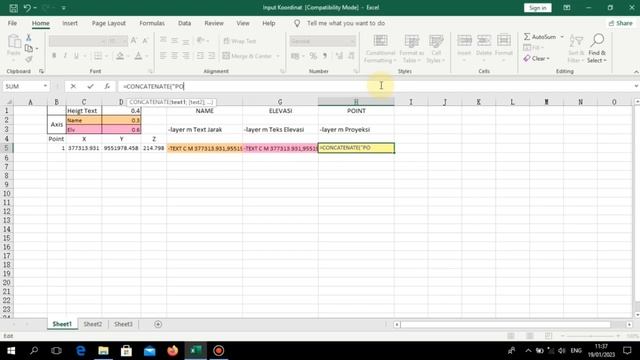Toggle Wrap Text option
Viewport: 640px width, 360px height.
tap(240, 41)
